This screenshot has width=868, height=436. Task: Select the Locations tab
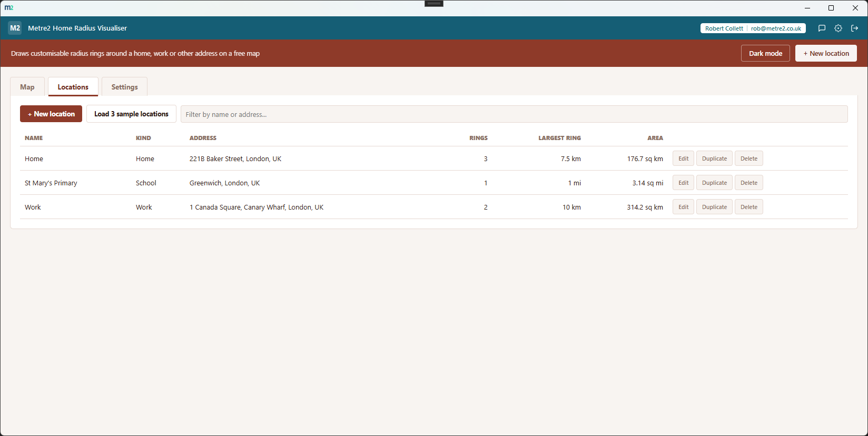pyautogui.click(x=73, y=87)
